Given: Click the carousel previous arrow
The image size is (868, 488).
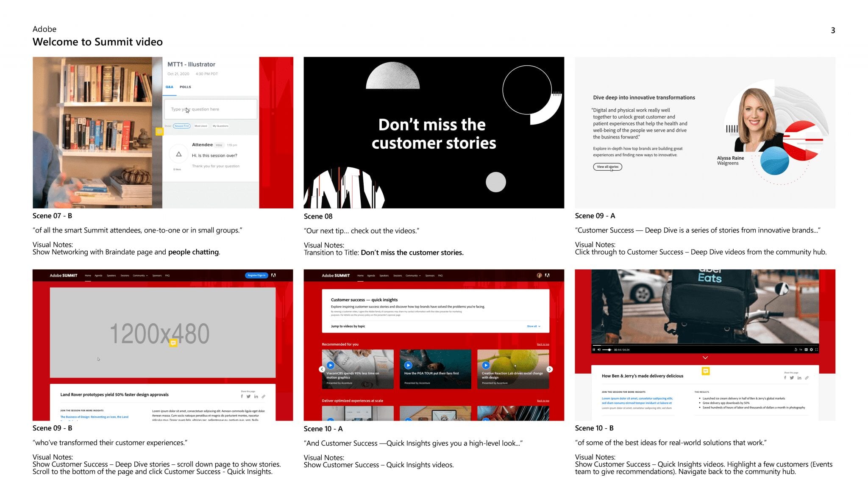Looking at the screenshot, I should click(x=322, y=369).
